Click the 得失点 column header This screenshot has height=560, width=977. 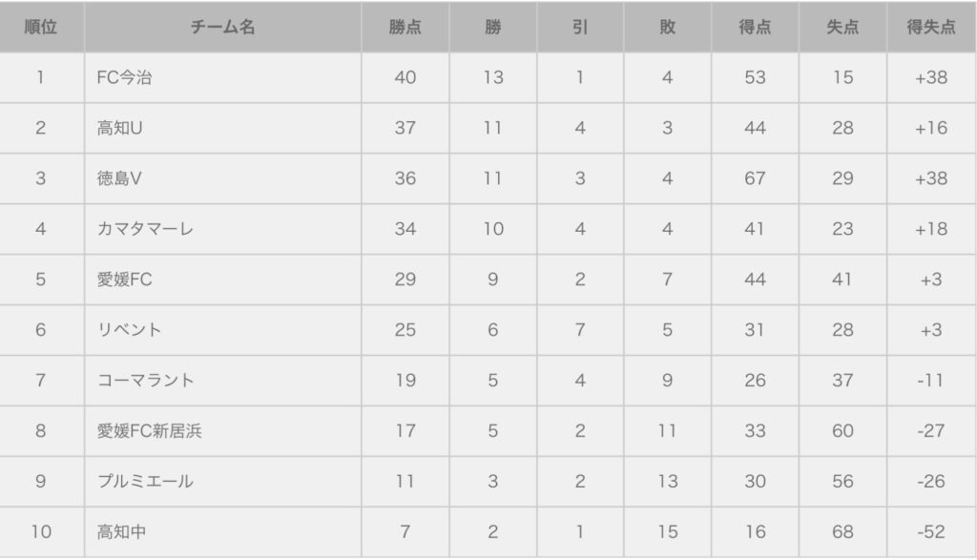(x=930, y=27)
